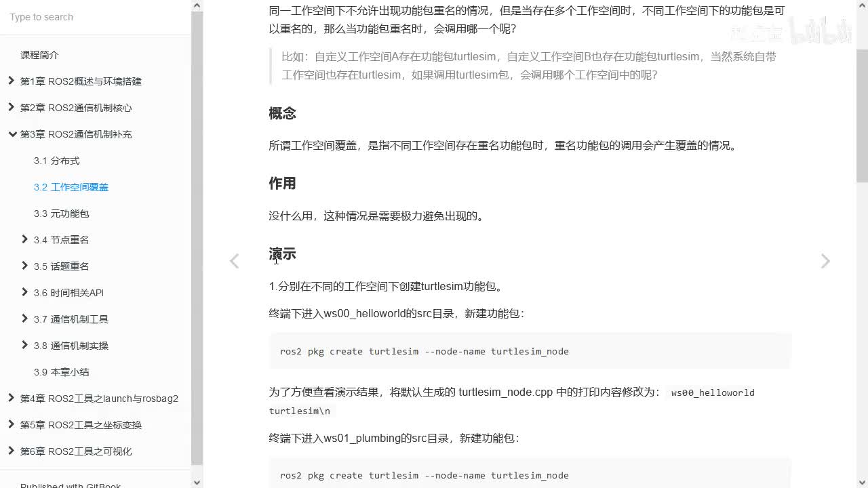Expand 第4章 ROS2工具之launch与rosbag2 chevron
The height and width of the screenshot is (488, 868).
coord(11,398)
